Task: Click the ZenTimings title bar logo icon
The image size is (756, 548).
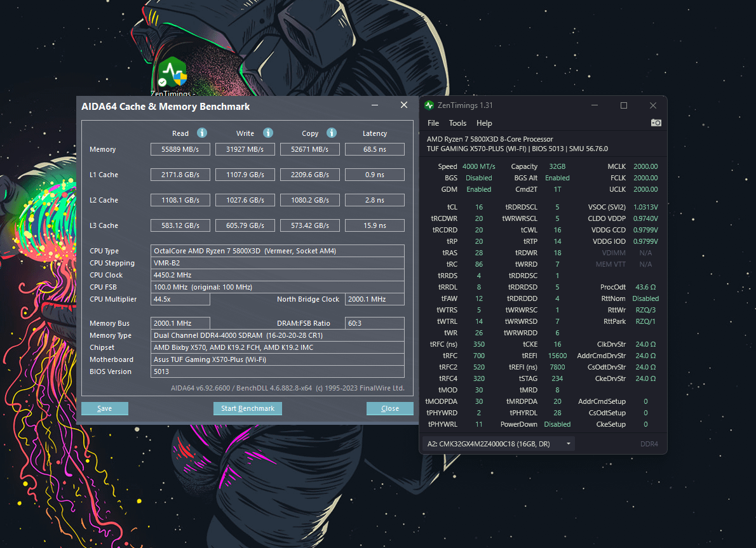Action: tap(429, 105)
